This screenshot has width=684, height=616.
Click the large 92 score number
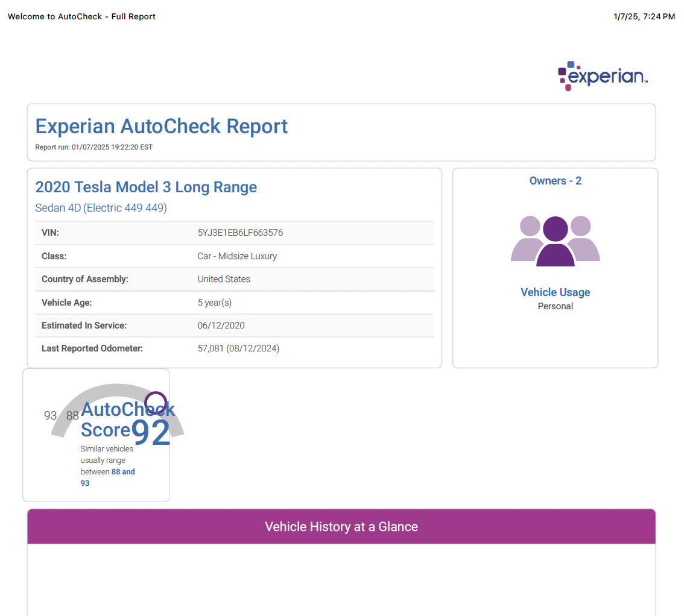click(151, 432)
